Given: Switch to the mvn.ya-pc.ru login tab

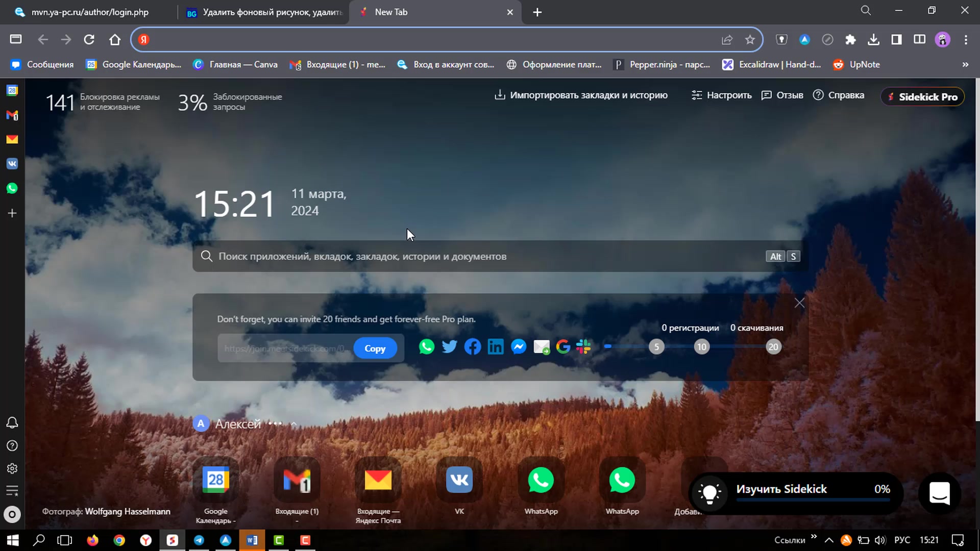Looking at the screenshot, I should point(90,12).
